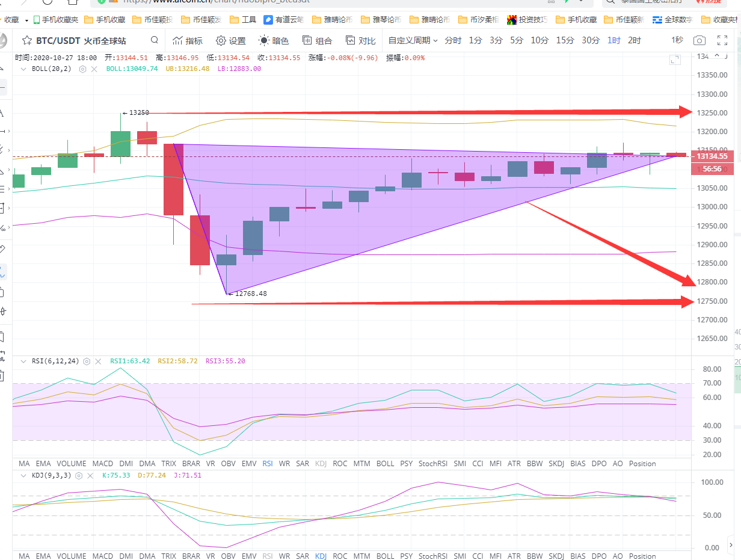Open the indicators (指标) menu
Viewport: 741px width, 560px height.
187,41
